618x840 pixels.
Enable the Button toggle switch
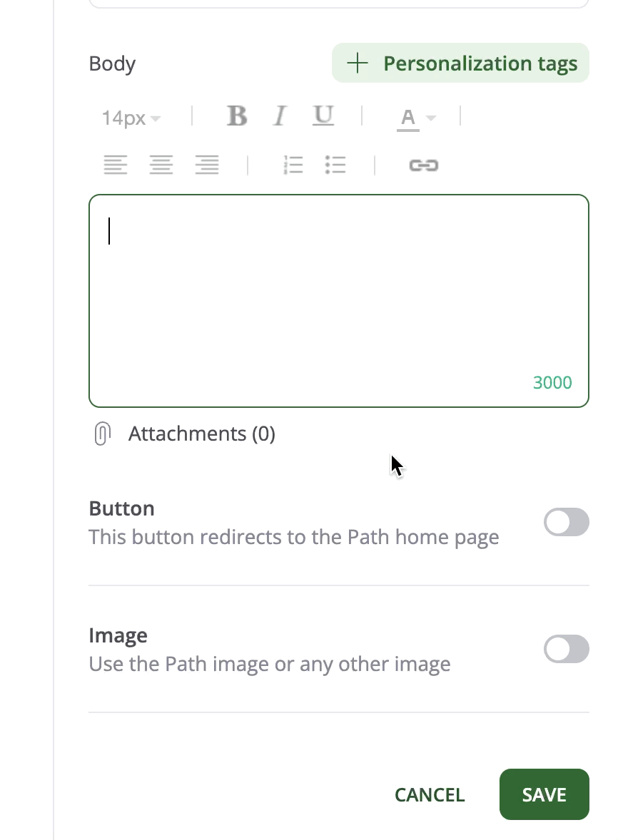click(567, 522)
